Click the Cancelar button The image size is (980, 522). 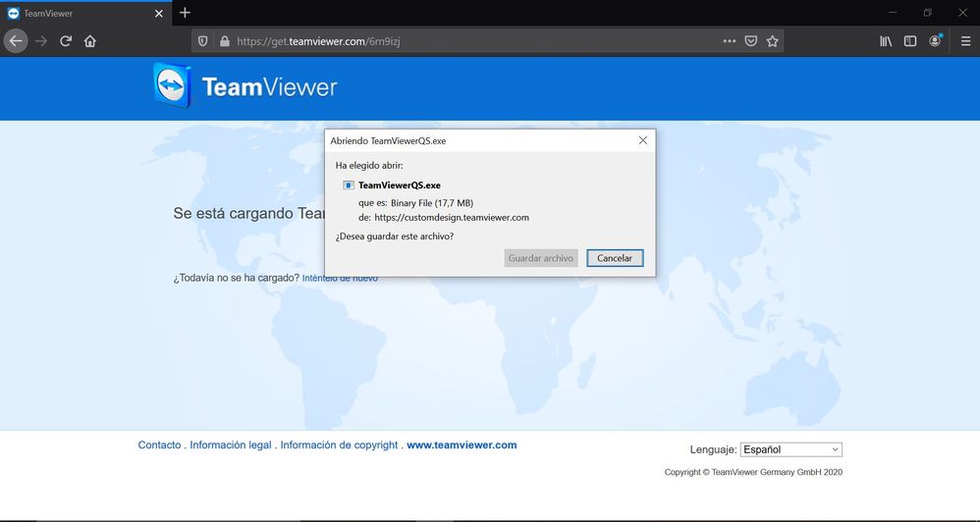pos(615,258)
